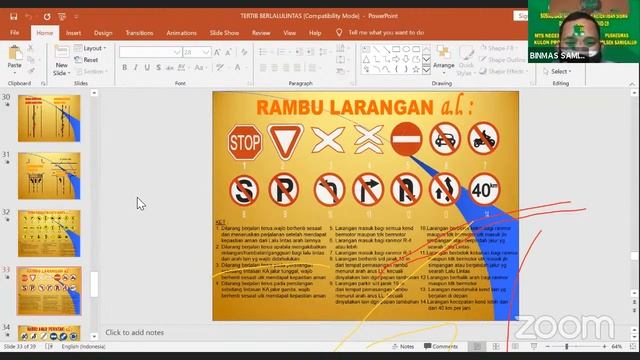Start presentation from beginning via quick access icon
640x360 pixels.
(x=62, y=16)
